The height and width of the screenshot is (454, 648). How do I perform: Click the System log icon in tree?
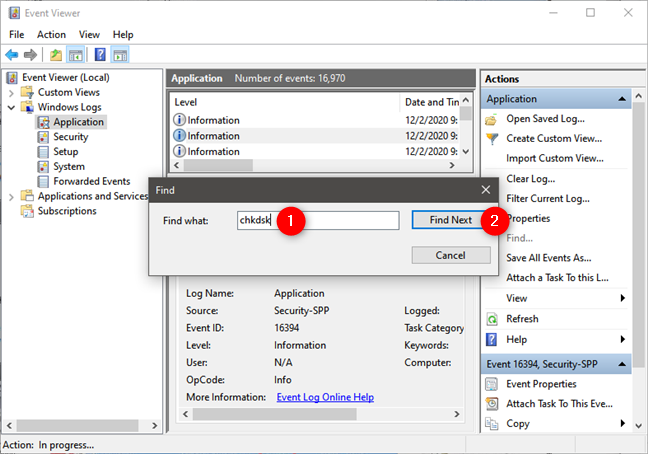click(43, 166)
